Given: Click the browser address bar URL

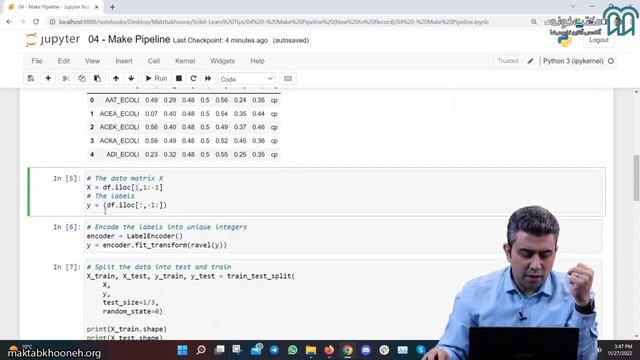Looking at the screenshot, I should pyautogui.click(x=273, y=22).
